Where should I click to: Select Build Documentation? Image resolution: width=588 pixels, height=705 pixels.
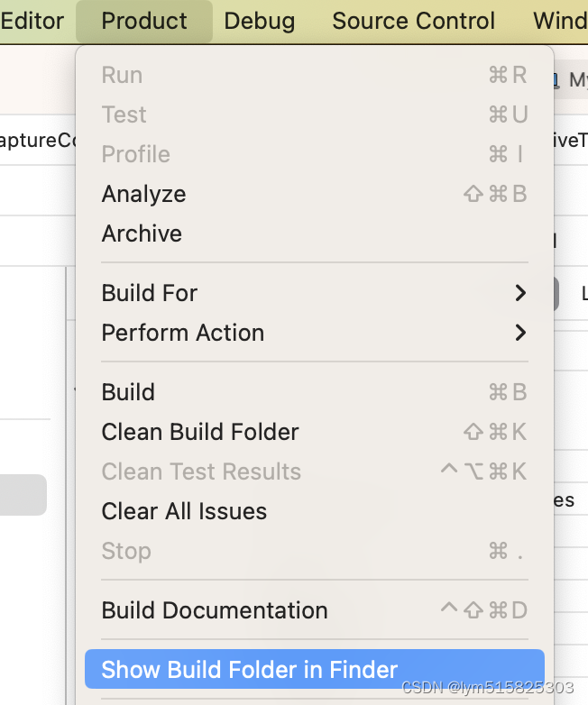click(x=215, y=610)
